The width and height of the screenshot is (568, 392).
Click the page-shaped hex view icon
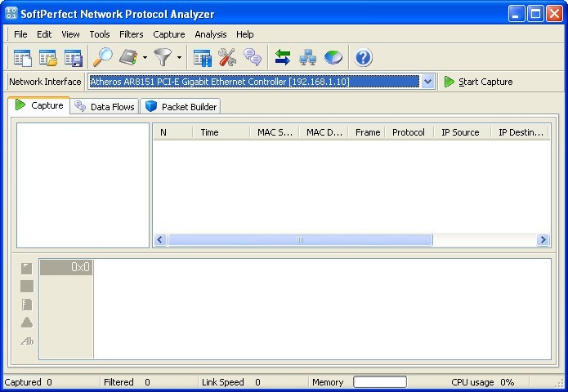26,305
